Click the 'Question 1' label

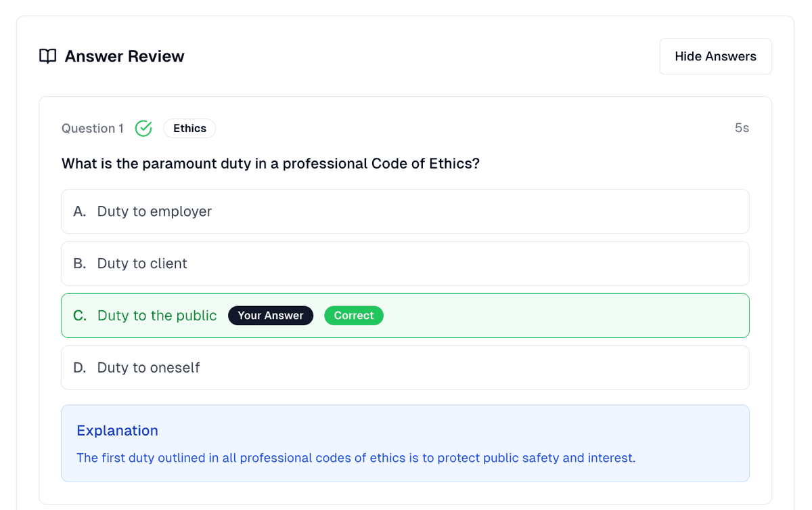(93, 129)
